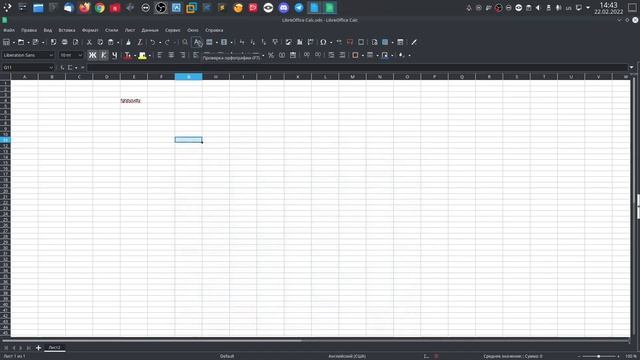640x360 pixels.
Task: Click the Find and Replace magnifier icon
Action: 185,42
